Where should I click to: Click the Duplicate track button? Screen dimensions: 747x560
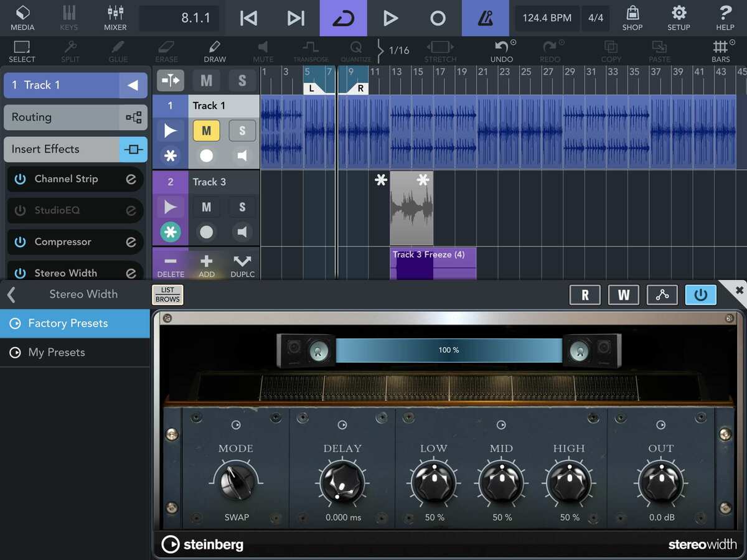[x=242, y=266]
